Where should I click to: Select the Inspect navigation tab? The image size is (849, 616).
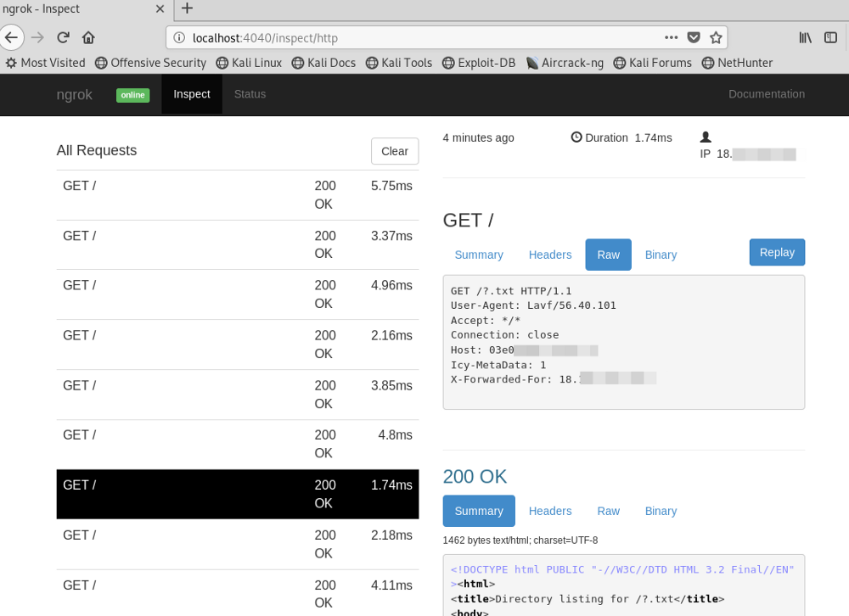click(x=192, y=94)
